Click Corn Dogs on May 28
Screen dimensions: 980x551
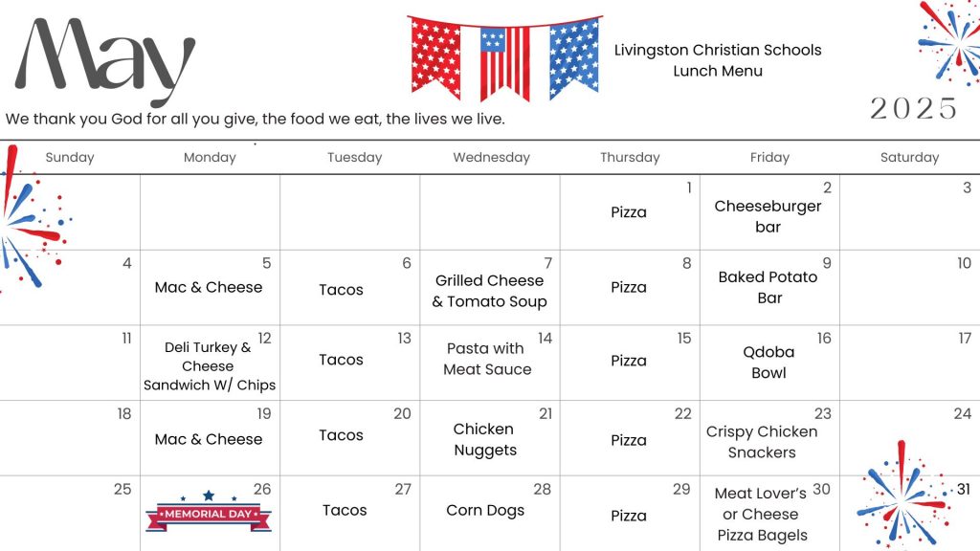pos(485,511)
